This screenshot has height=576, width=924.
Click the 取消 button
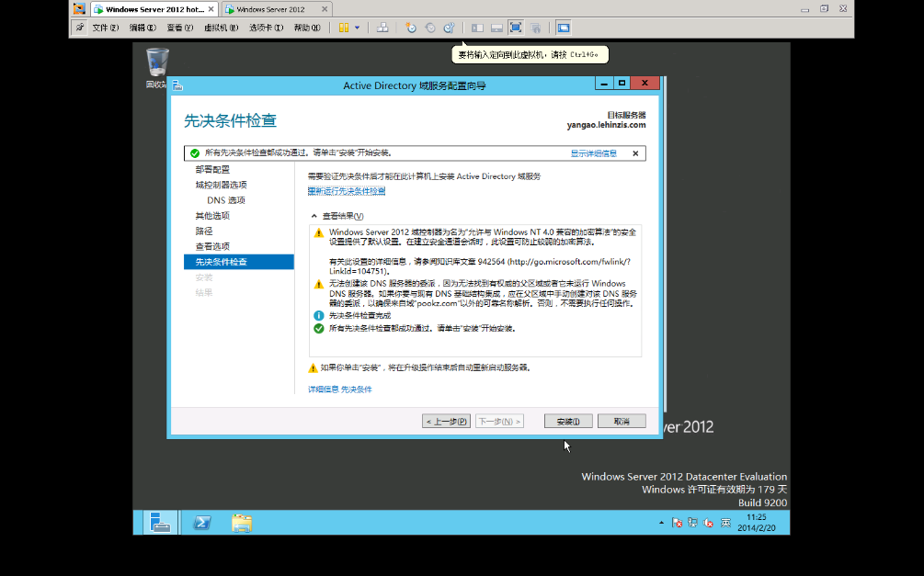click(622, 421)
